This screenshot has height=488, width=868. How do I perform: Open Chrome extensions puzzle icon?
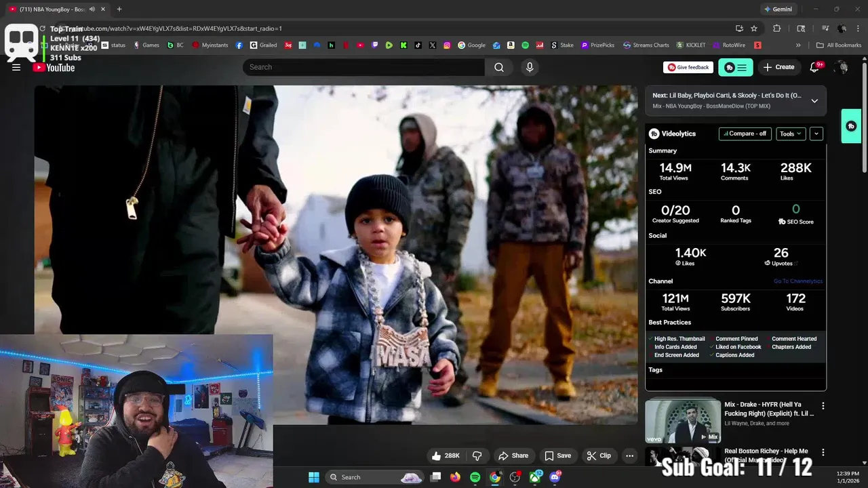click(777, 28)
